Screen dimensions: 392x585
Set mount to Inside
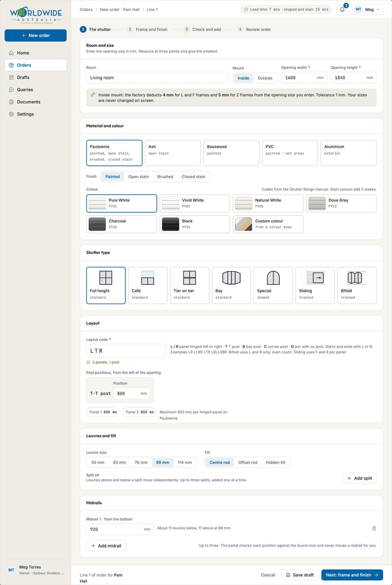click(x=243, y=78)
